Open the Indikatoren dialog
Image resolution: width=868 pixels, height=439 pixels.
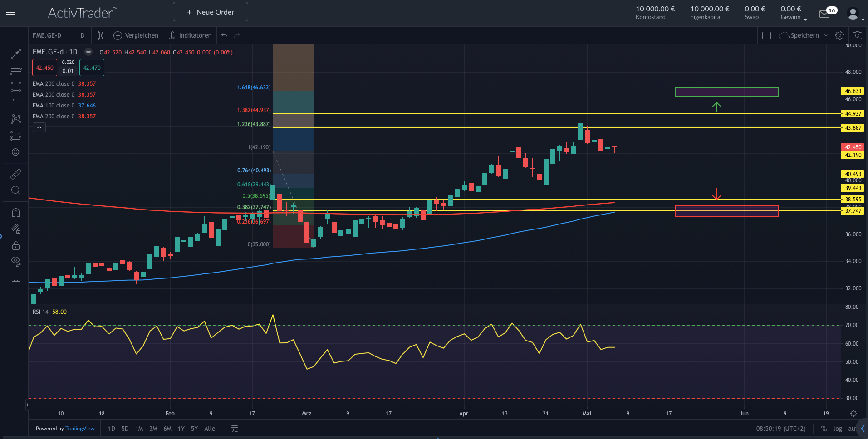pyautogui.click(x=190, y=35)
